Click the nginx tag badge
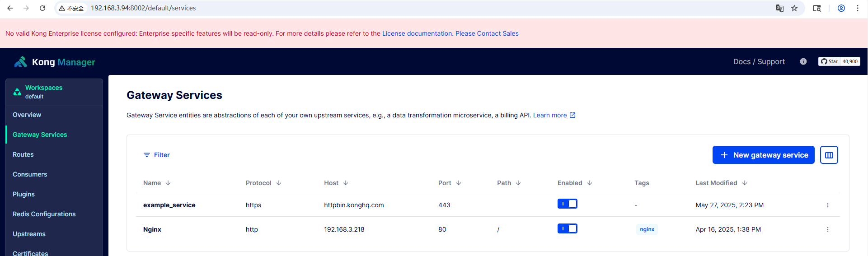This screenshot has width=868, height=256. (647, 229)
